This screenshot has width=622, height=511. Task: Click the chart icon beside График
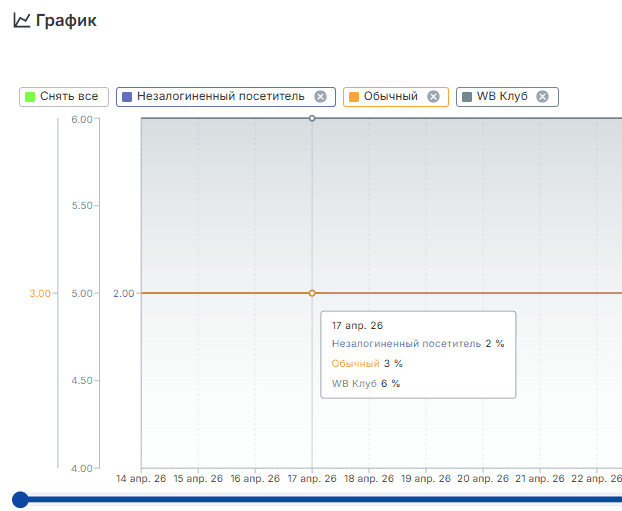click(x=21, y=20)
